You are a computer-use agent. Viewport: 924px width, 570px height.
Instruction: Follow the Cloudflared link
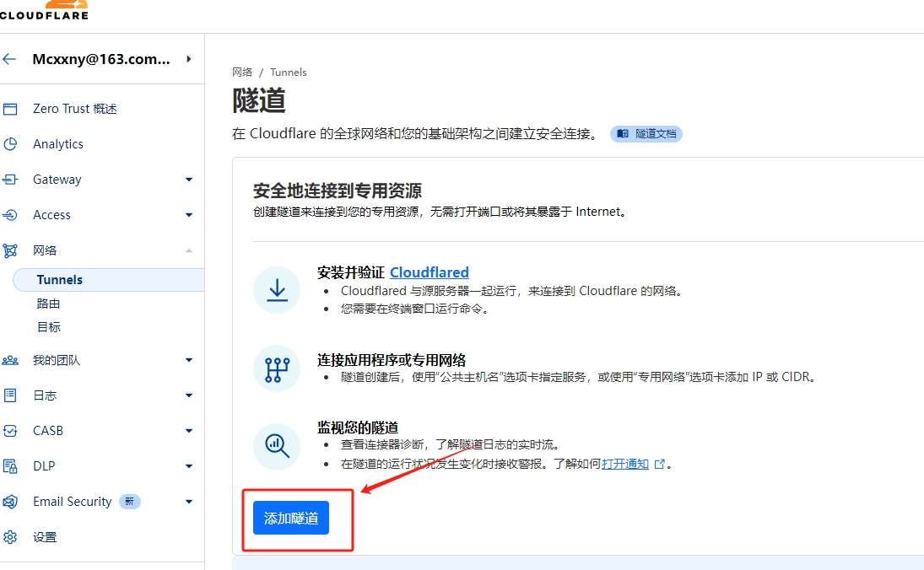pos(429,272)
